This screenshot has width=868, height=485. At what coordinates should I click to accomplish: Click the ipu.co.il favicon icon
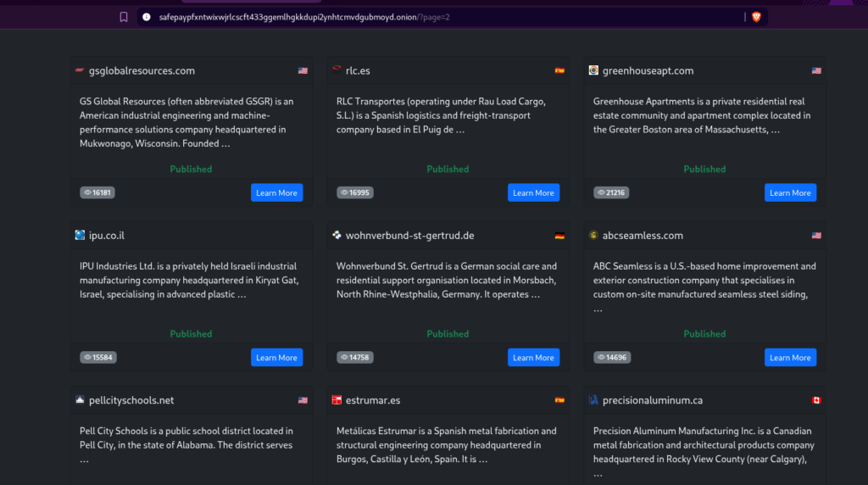(80, 236)
